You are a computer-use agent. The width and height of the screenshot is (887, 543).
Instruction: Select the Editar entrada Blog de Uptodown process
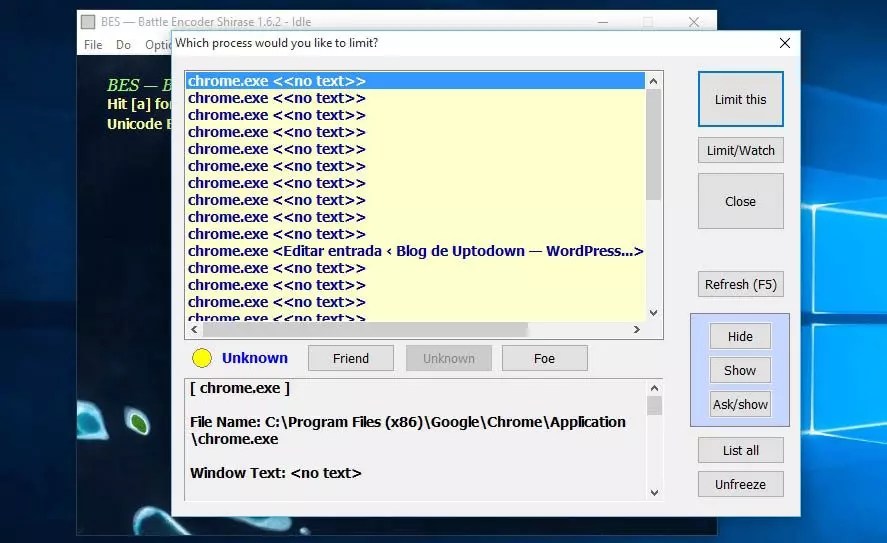(415, 251)
